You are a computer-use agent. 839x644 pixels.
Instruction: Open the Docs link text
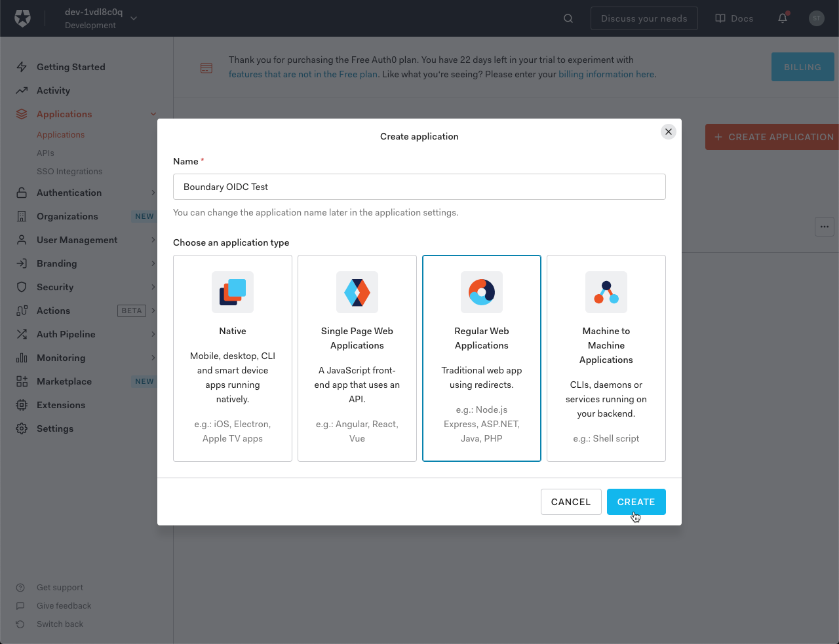pyautogui.click(x=742, y=18)
